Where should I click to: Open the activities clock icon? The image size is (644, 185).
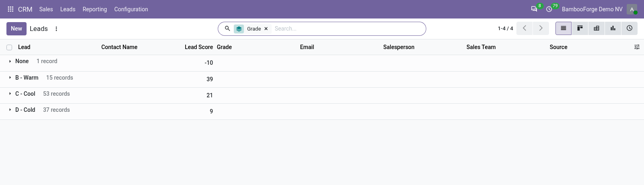[x=549, y=9]
